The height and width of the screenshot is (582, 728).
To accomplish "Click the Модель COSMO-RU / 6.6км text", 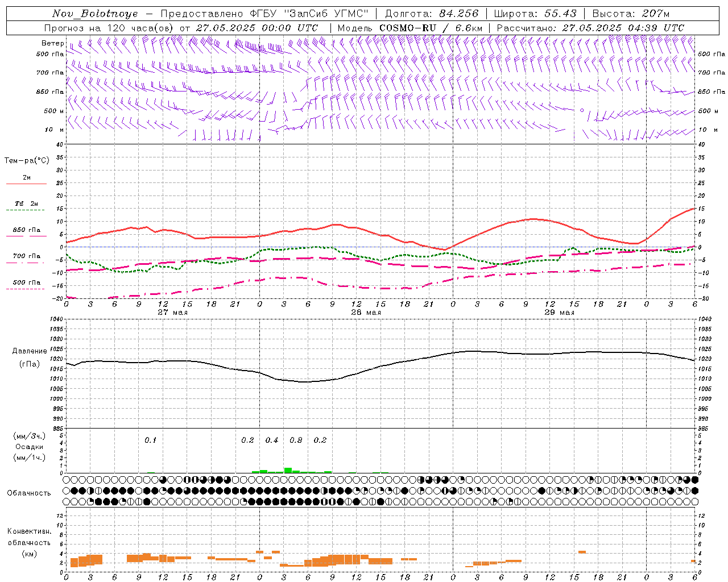I will 410,28.
